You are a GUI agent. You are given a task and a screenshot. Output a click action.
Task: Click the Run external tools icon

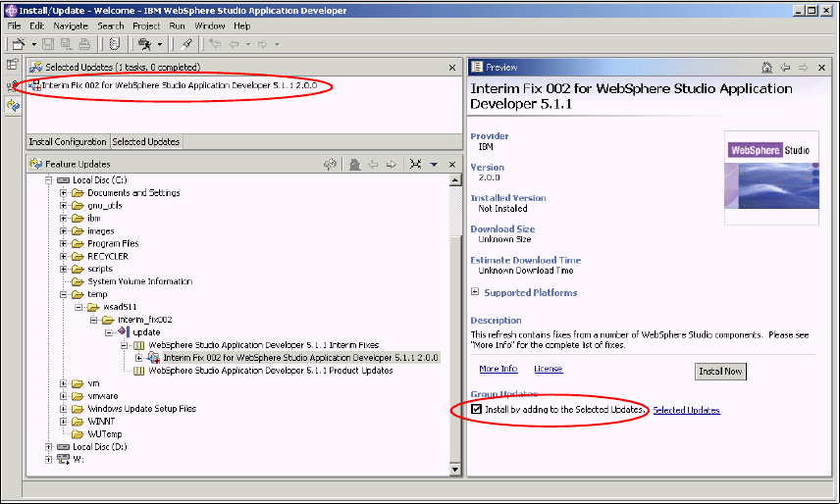tap(144, 44)
